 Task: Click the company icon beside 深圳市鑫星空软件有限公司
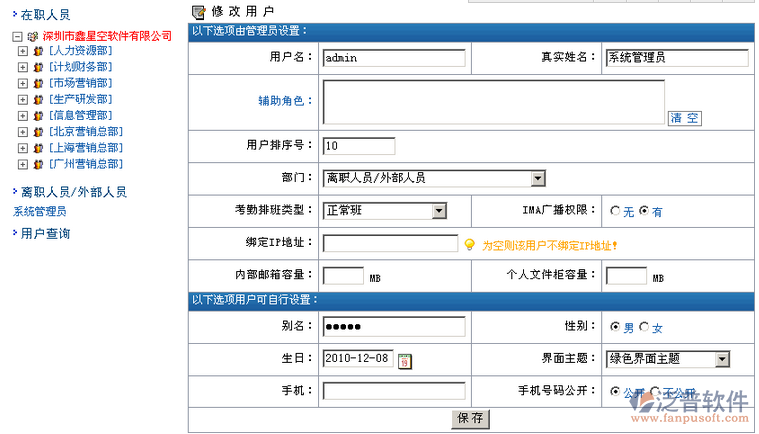[x=33, y=36]
